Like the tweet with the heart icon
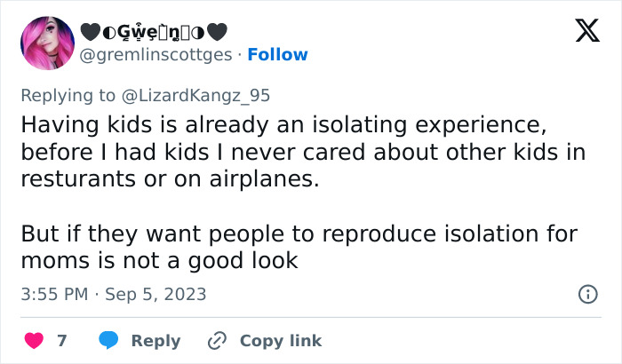The image size is (622, 364). [36, 341]
